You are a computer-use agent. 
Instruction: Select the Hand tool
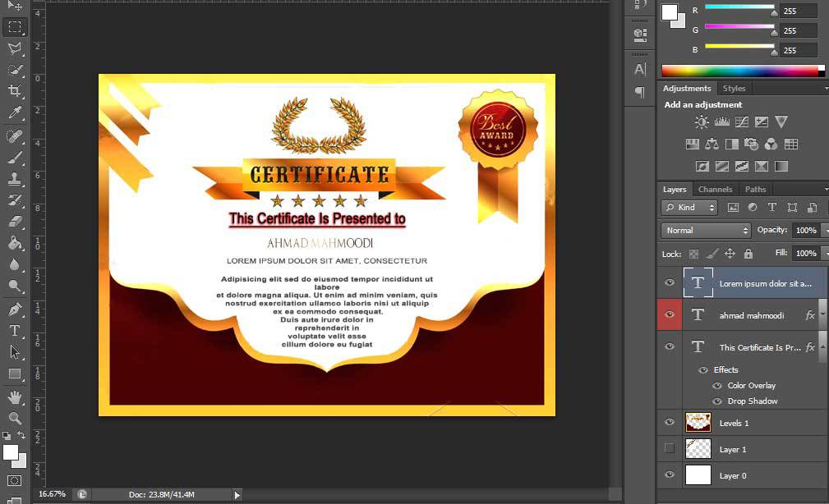point(15,397)
